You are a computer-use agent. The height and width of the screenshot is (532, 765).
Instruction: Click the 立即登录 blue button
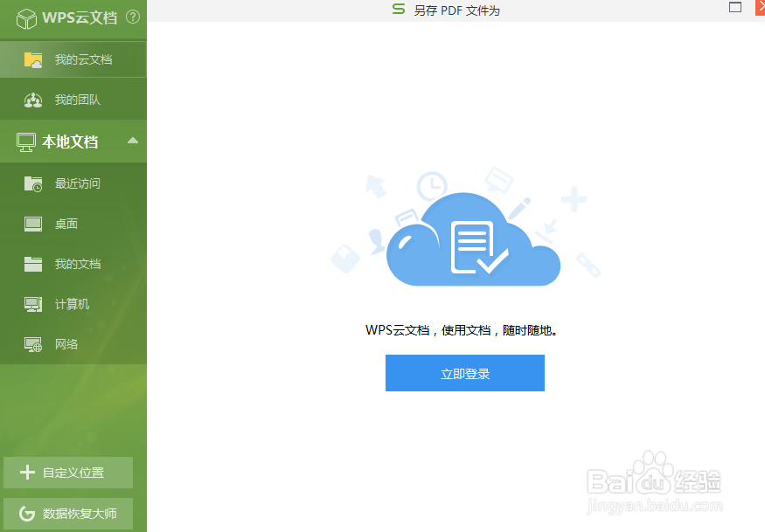(465, 373)
